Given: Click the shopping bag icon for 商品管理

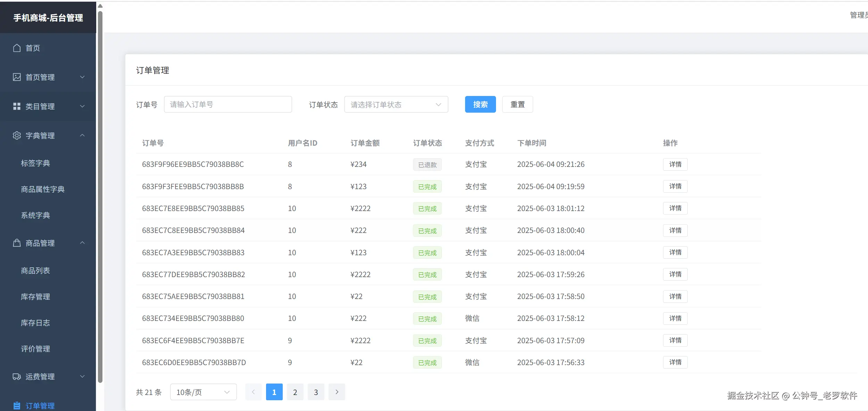Looking at the screenshot, I should click(x=17, y=243).
